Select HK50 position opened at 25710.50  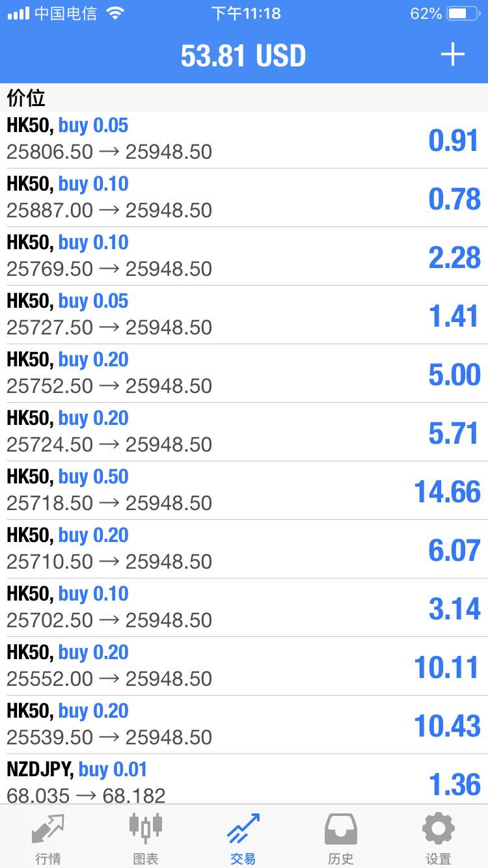tap(244, 549)
